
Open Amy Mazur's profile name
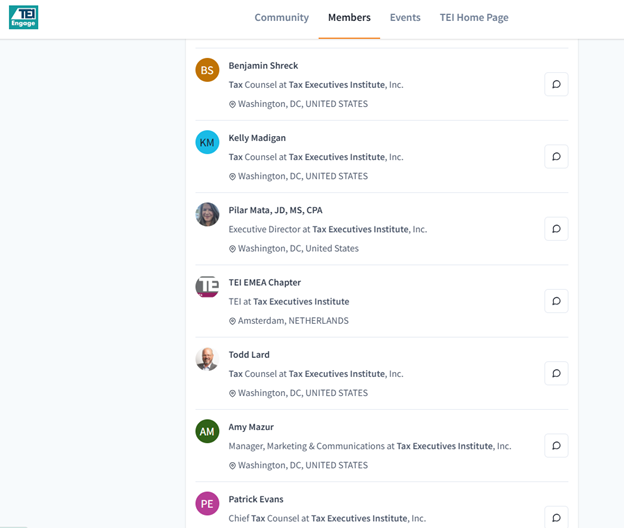pyautogui.click(x=251, y=427)
